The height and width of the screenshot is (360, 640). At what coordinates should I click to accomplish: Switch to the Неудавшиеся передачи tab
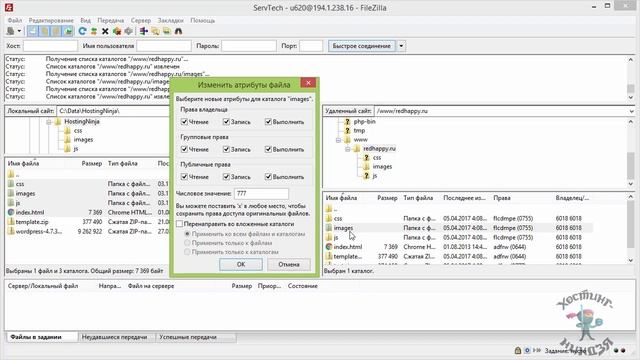tap(114, 337)
